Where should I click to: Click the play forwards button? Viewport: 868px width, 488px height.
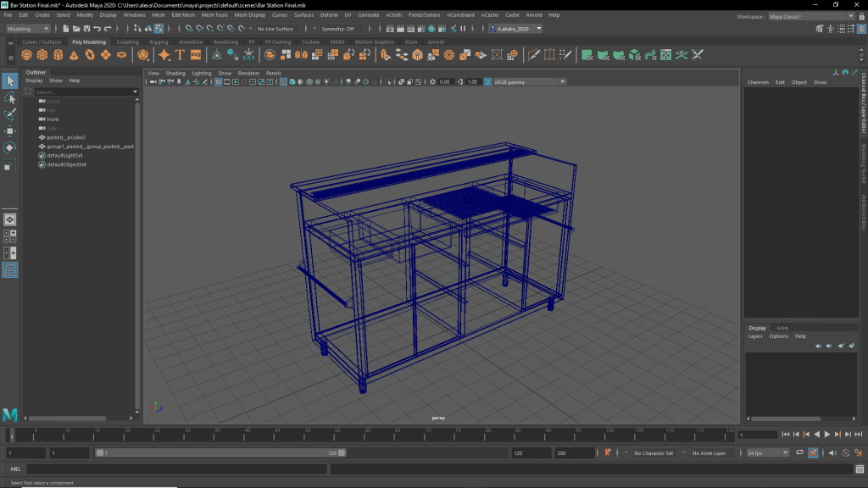point(826,435)
